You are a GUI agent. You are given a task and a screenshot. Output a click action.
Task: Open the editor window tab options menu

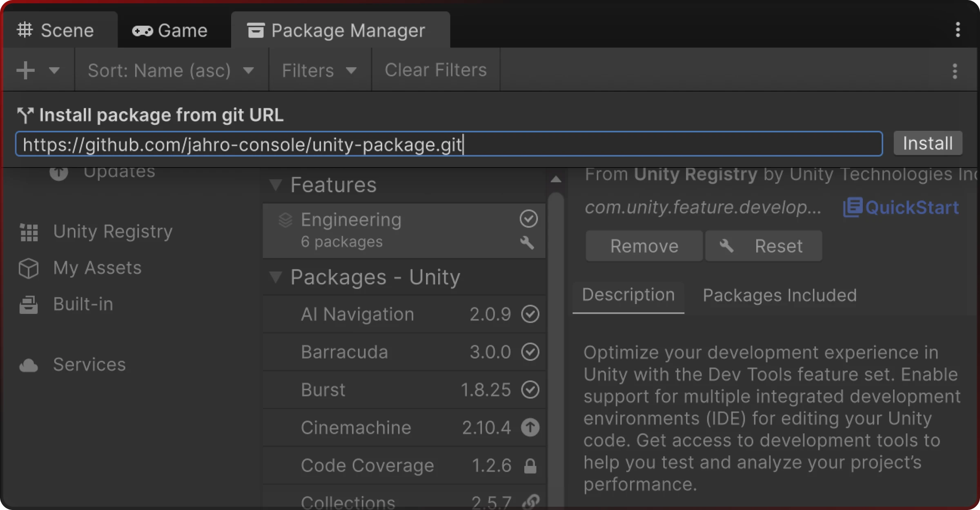[x=958, y=30]
